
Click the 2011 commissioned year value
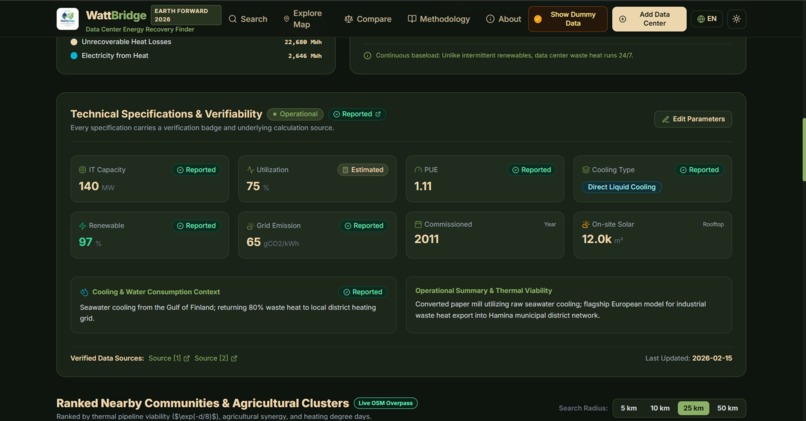click(427, 239)
